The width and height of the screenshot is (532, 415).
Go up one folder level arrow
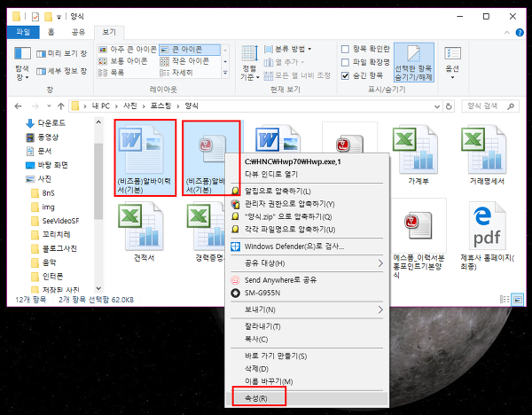pos(60,106)
